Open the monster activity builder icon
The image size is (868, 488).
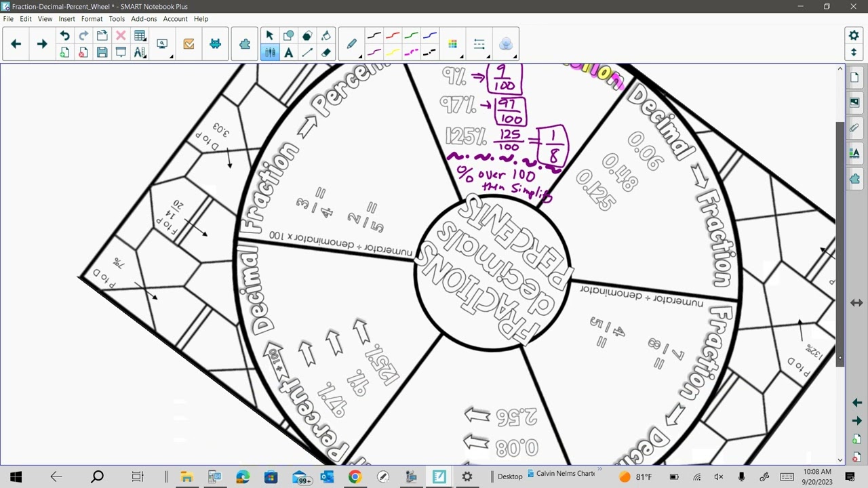tap(215, 44)
